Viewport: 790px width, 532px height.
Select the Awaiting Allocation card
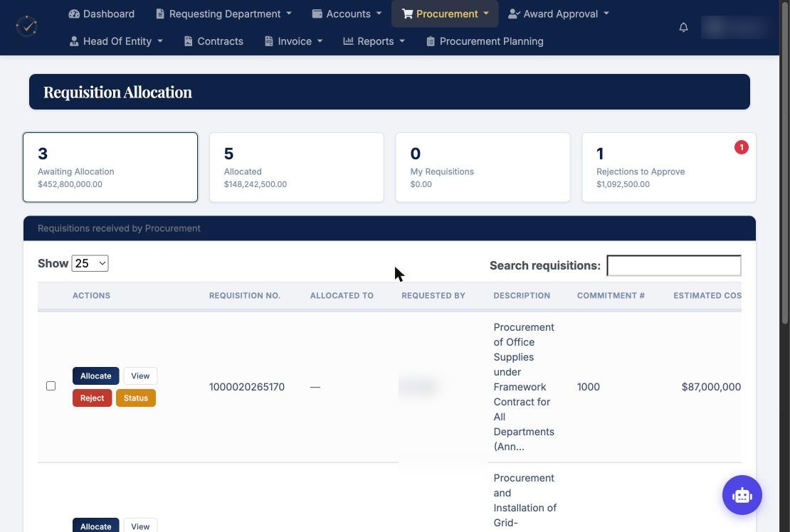click(110, 168)
